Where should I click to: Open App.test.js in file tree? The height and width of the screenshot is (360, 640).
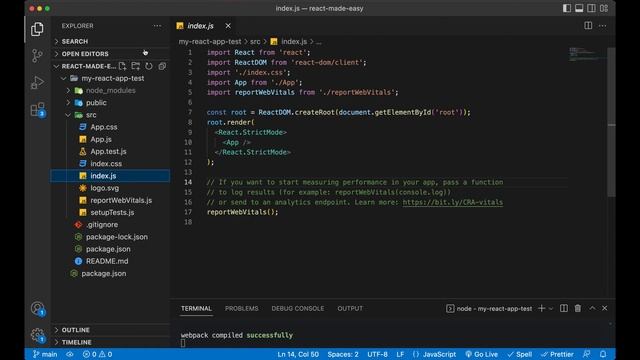click(x=110, y=151)
